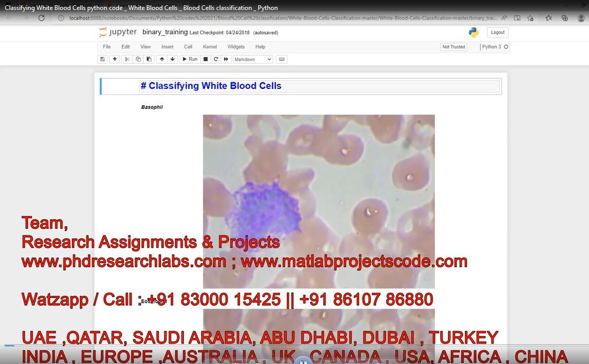This screenshot has height=364, width=589.
Task: Copy selected cells using toolbar icon
Action: (x=138, y=59)
